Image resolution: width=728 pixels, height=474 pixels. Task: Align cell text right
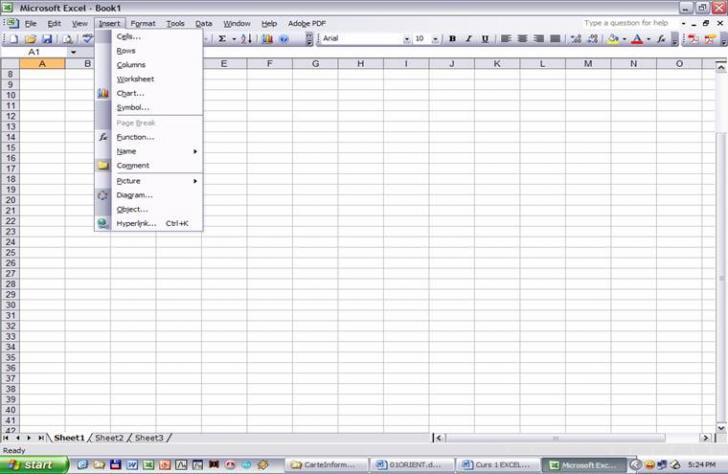pyautogui.click(x=539, y=39)
